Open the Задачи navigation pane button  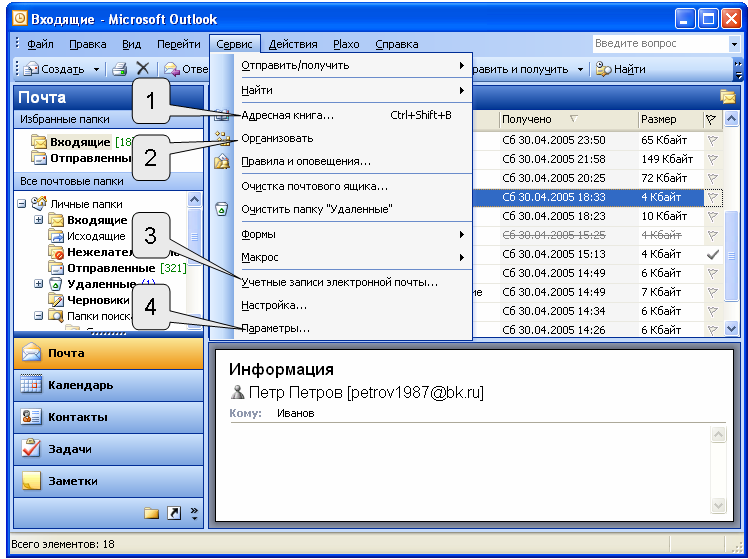click(109, 449)
